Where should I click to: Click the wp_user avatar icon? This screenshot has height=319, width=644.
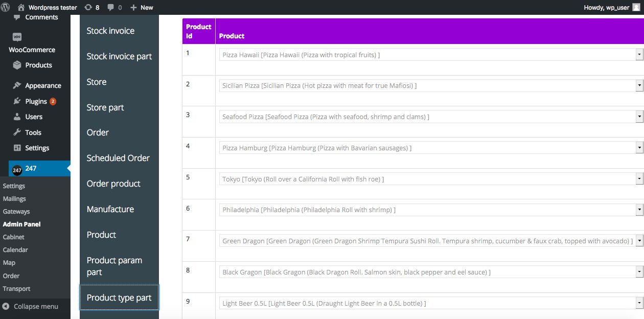636,7
